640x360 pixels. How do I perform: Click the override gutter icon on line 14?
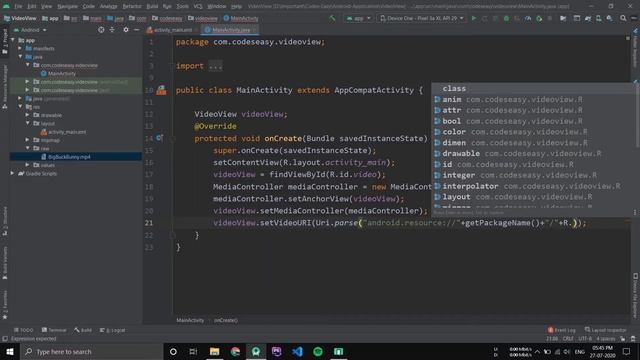pos(160,138)
